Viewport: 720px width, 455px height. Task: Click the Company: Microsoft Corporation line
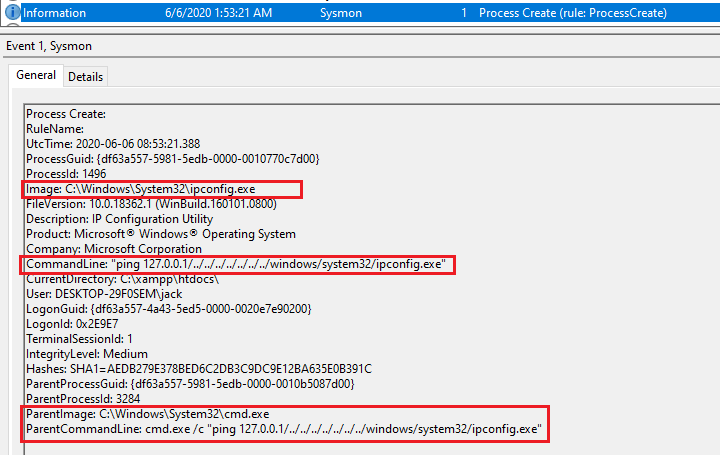[x=114, y=249]
